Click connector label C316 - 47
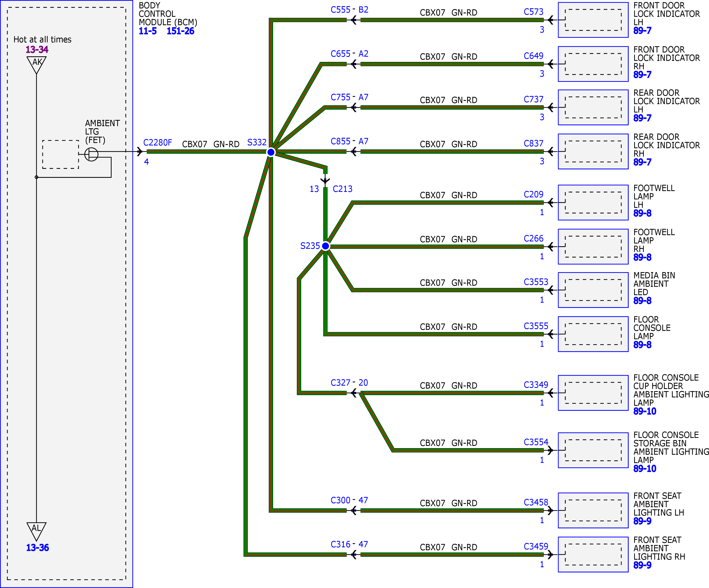 point(349,544)
